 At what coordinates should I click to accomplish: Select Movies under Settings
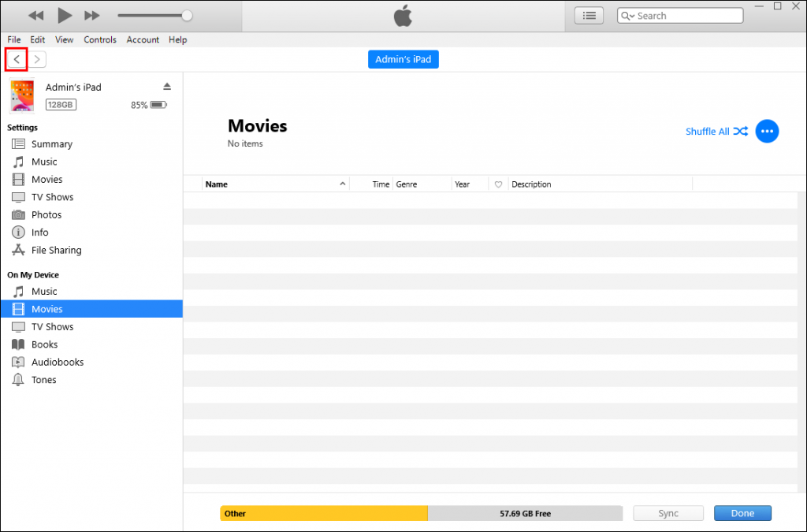coord(91,179)
